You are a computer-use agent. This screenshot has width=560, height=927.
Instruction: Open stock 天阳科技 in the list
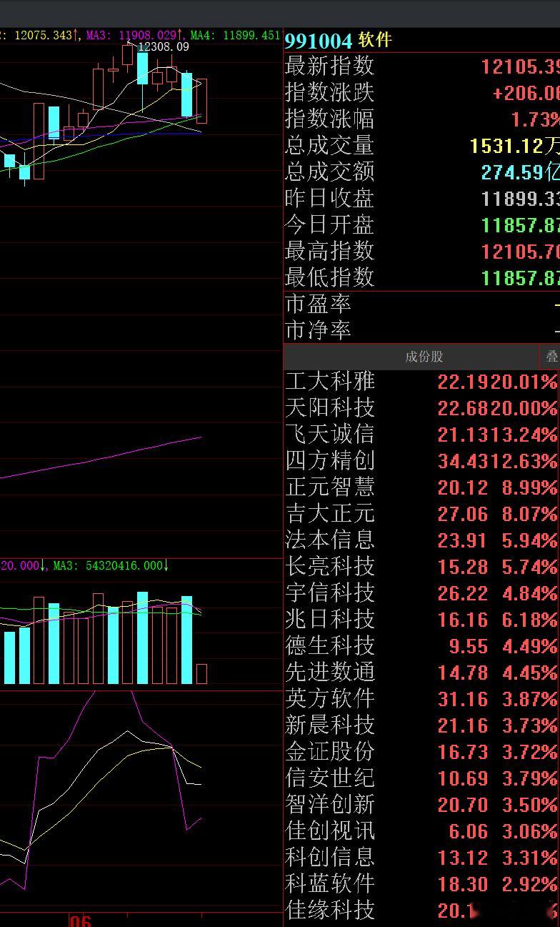click(421, 408)
